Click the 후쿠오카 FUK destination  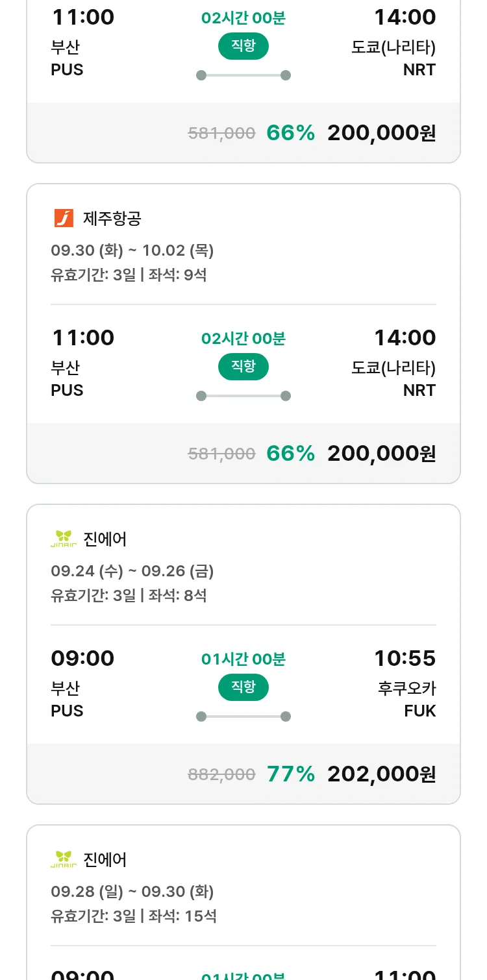click(x=406, y=699)
